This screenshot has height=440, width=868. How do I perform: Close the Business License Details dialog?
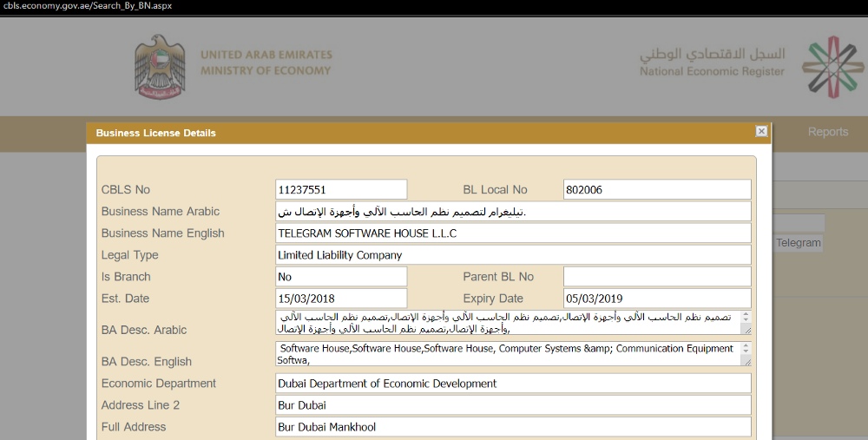coord(761,131)
